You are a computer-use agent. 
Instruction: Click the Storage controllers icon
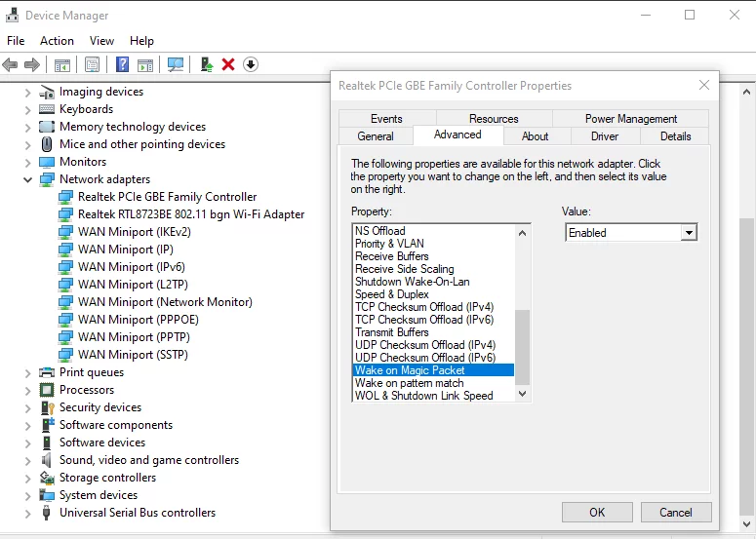[x=47, y=478]
